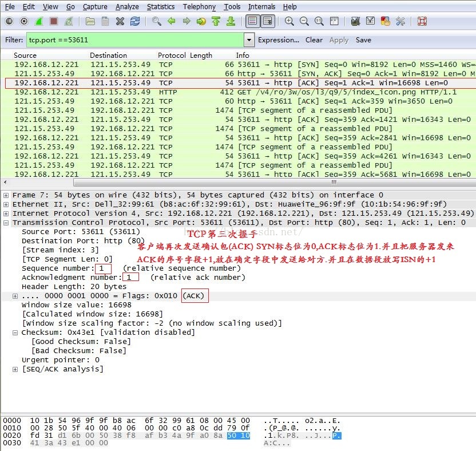Collapse the Checksum: 0x43e1 node
The width and height of the screenshot is (476, 451).
point(15,333)
